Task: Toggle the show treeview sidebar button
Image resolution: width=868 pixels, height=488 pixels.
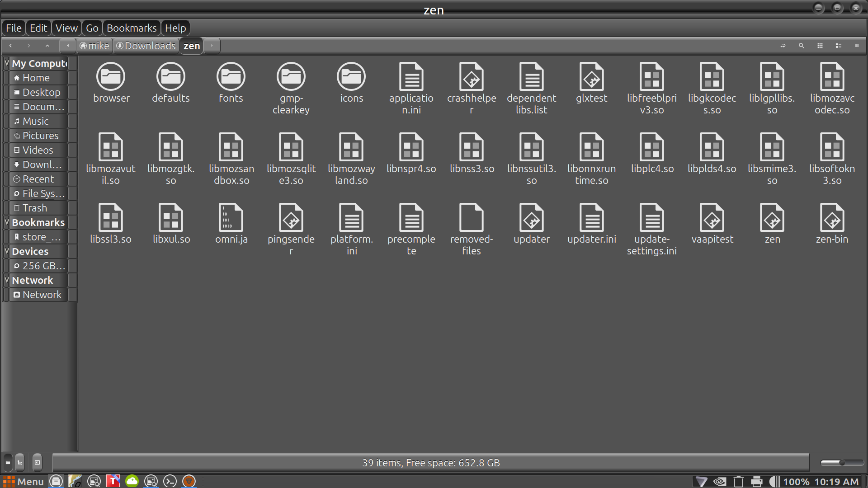Action: pyautogui.click(x=20, y=462)
